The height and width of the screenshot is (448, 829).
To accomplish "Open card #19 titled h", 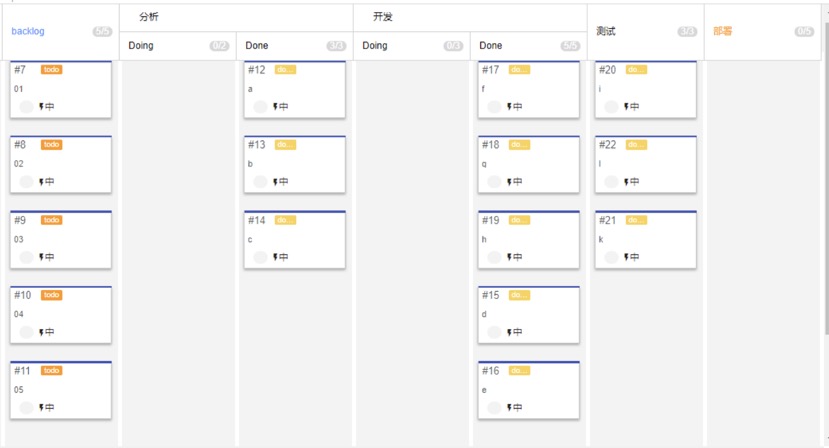I will click(528, 240).
